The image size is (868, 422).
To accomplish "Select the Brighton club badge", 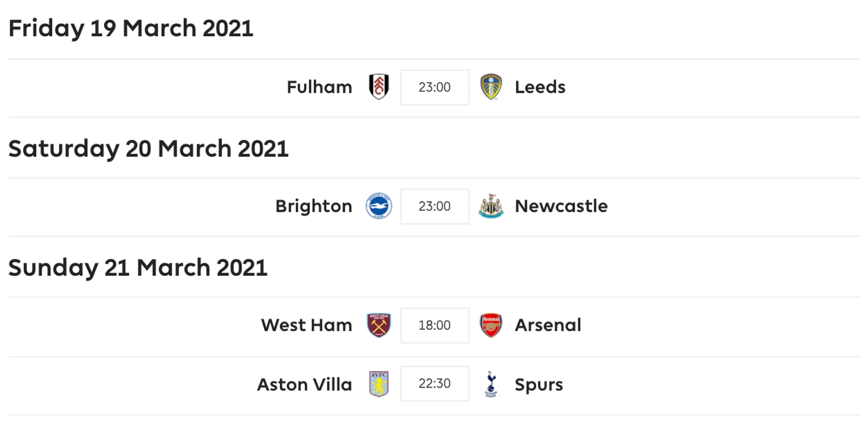I will click(x=379, y=206).
